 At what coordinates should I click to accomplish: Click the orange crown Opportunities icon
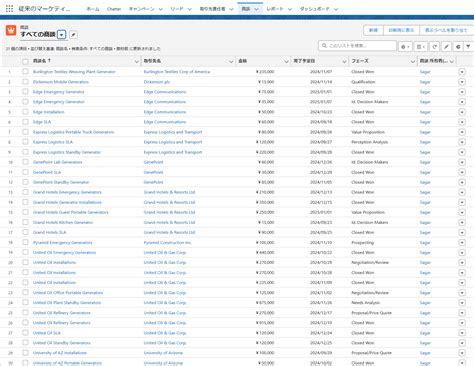click(11, 30)
